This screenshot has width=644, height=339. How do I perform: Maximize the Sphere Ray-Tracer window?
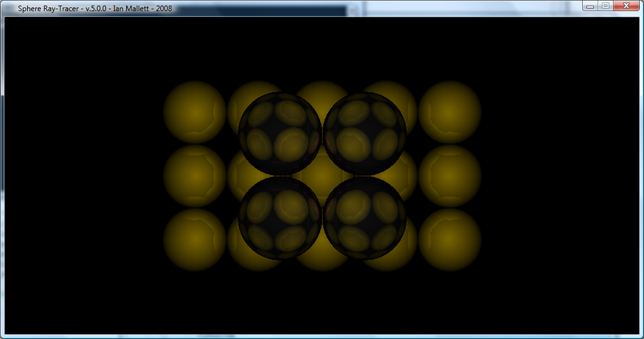(606, 6)
